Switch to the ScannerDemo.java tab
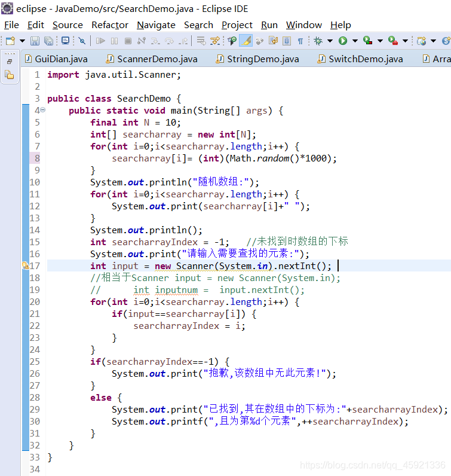 coord(152,59)
